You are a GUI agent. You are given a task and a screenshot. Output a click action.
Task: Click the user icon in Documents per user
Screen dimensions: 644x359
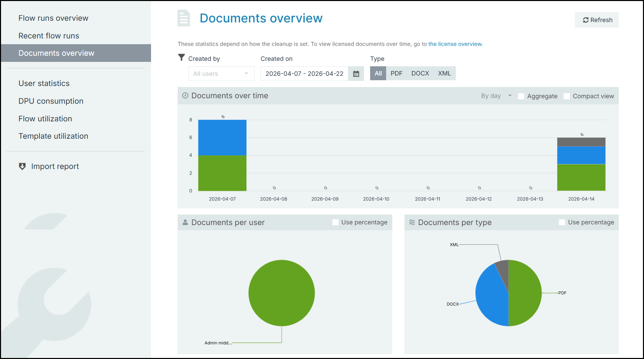[x=185, y=222]
